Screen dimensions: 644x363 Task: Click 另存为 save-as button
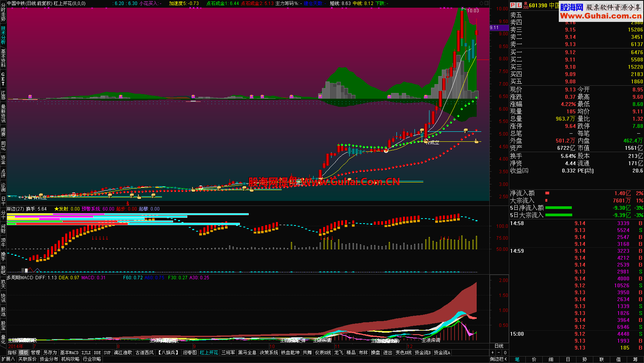[x=50, y=353]
